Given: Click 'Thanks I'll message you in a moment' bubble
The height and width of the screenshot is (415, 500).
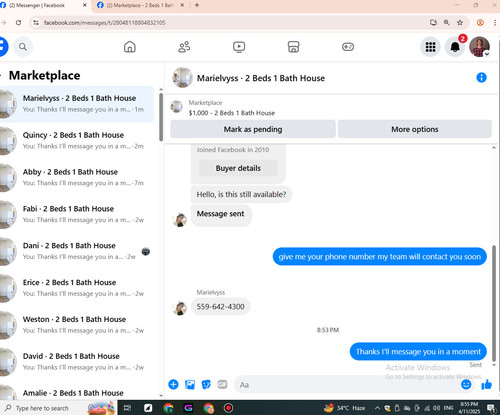Looking at the screenshot, I should [418, 352].
